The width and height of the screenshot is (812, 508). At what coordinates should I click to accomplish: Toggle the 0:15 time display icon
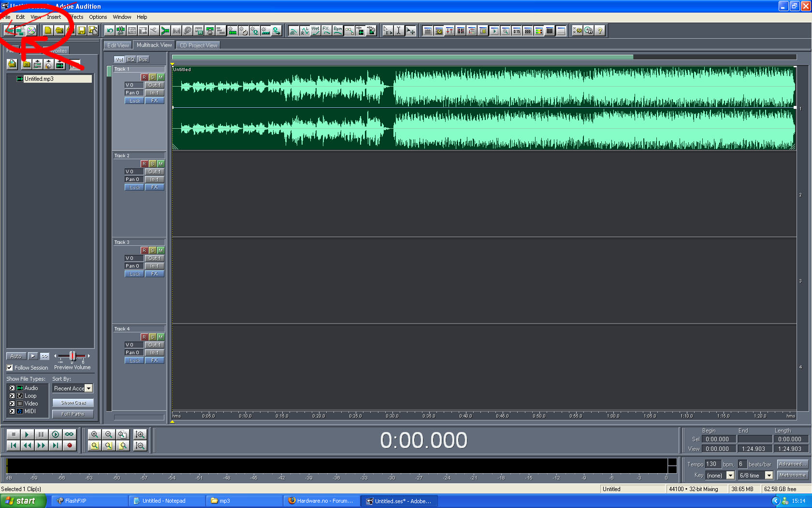pos(516,30)
